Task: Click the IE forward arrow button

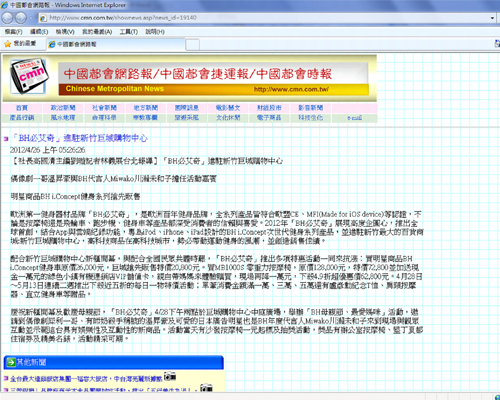Action: pyautogui.click(x=21, y=18)
